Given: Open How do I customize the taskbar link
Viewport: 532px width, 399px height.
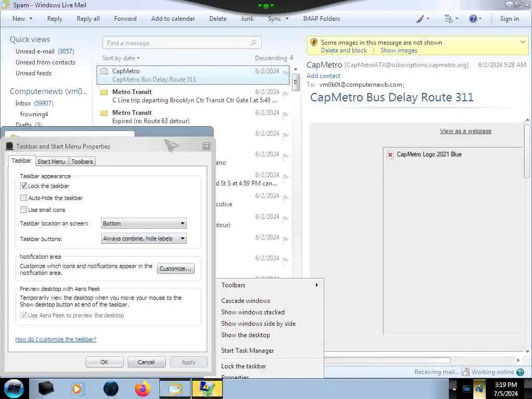Looking at the screenshot, I should click(56, 339).
